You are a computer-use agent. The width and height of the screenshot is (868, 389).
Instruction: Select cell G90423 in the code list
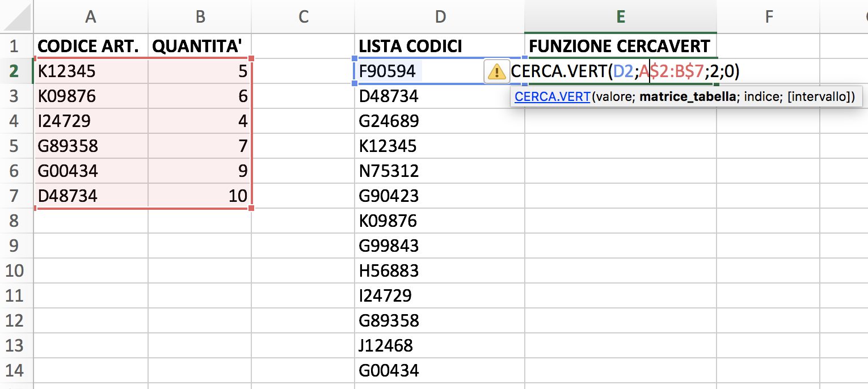point(440,196)
